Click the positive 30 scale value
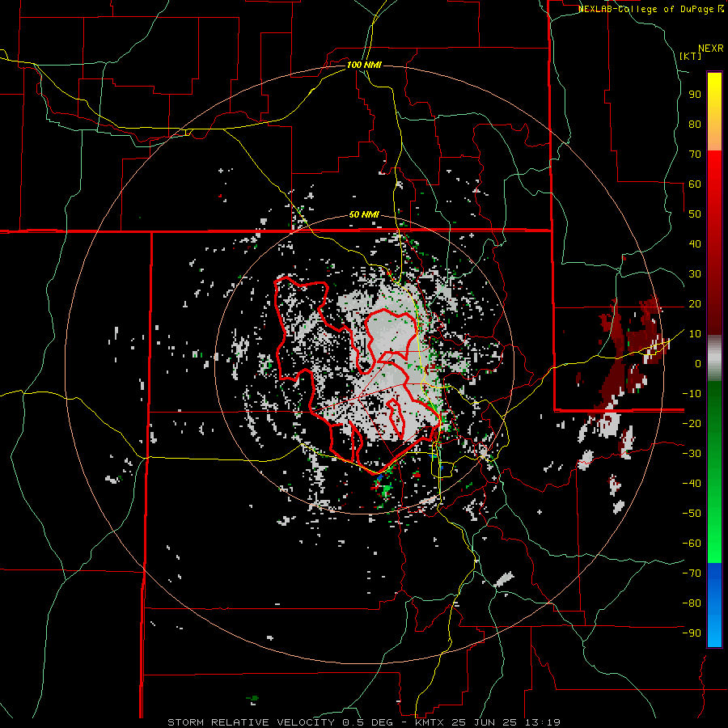728x728 pixels. tap(695, 274)
